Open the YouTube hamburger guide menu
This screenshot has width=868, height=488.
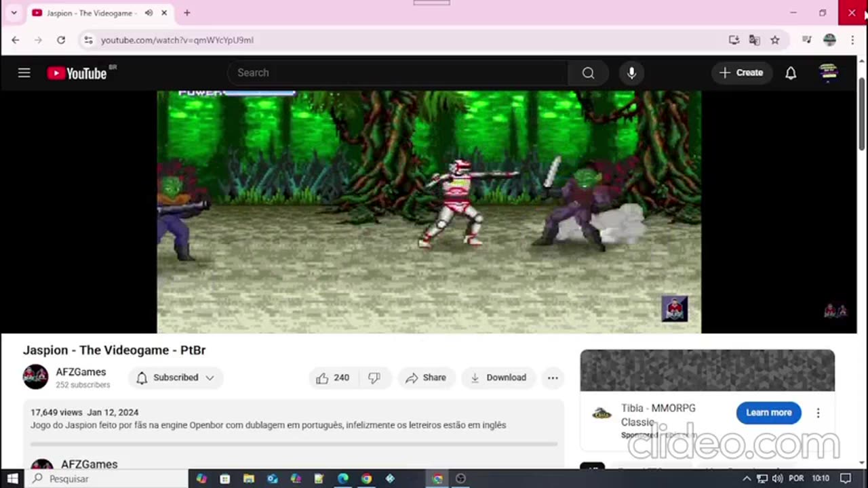(x=24, y=73)
